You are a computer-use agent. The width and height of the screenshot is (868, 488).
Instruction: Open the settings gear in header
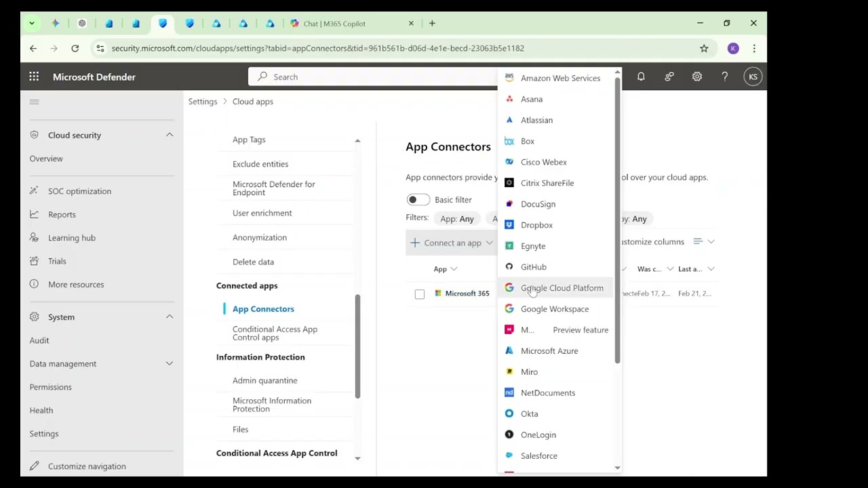(697, 77)
